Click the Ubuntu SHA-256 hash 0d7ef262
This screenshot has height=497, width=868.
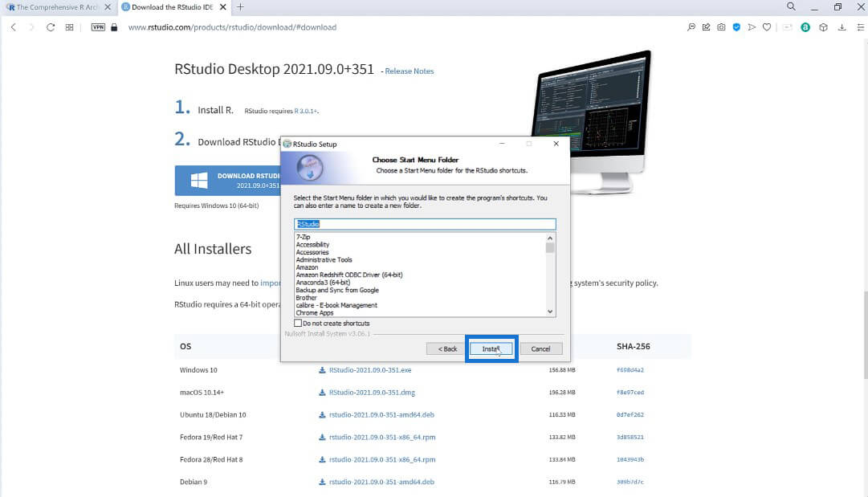tap(630, 414)
